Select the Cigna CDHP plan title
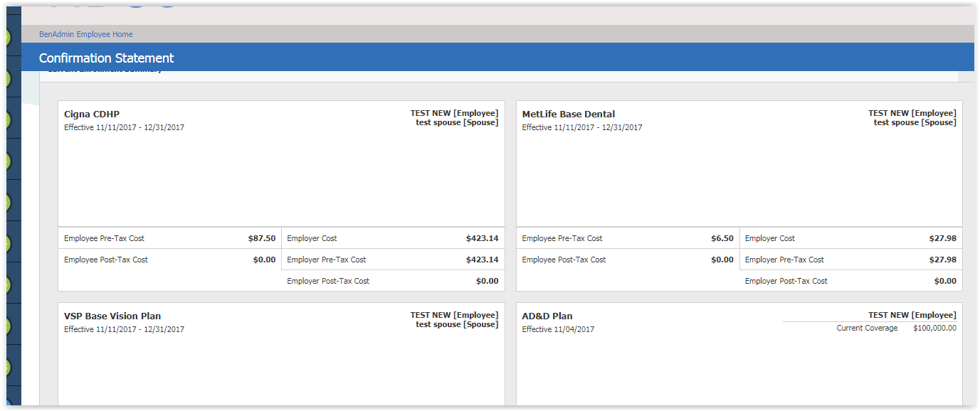This screenshot has width=980, height=411. click(92, 114)
